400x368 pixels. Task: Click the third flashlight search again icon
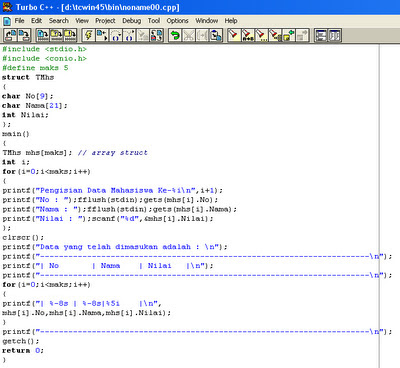point(261,35)
